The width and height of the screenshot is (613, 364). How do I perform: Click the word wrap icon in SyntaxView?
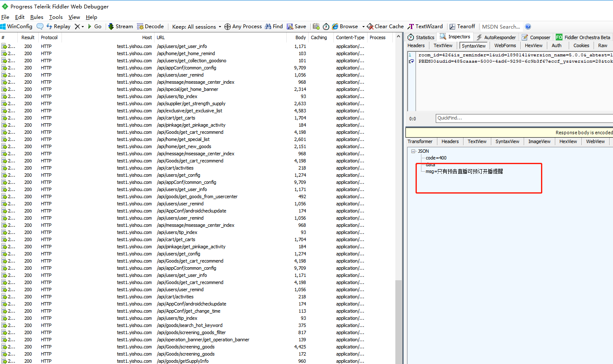[411, 61]
